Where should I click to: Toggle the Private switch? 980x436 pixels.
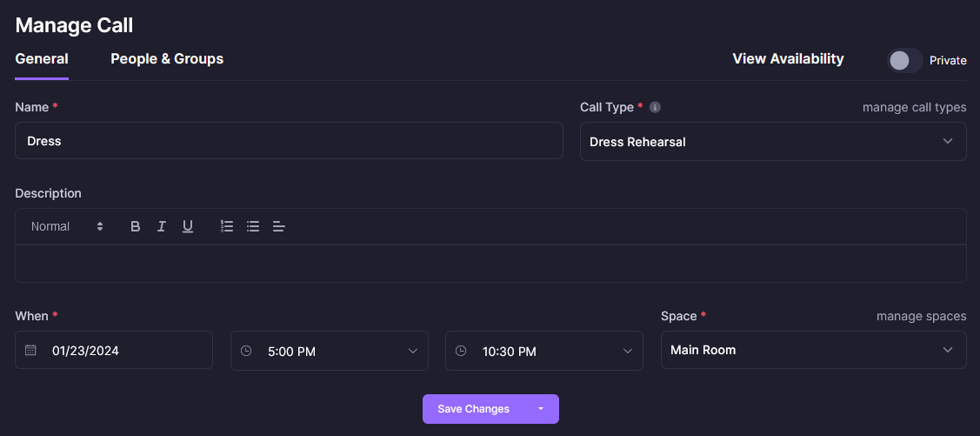click(904, 60)
